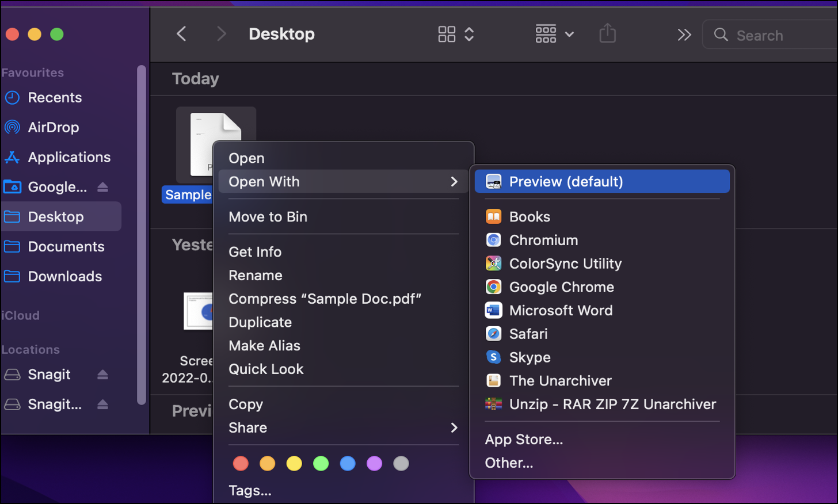Viewport: 838px width, 504px height.
Task: Open the icon view switcher
Action: 456,34
